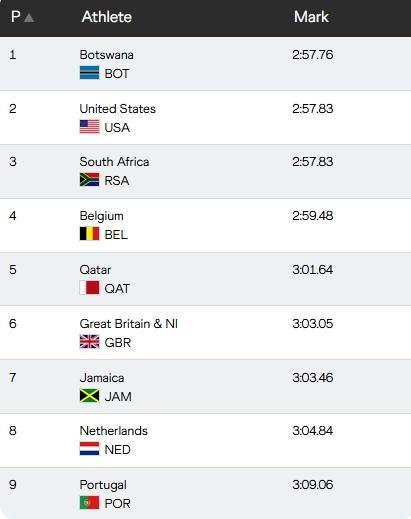Open the Botswana team name link

[x=106, y=55]
